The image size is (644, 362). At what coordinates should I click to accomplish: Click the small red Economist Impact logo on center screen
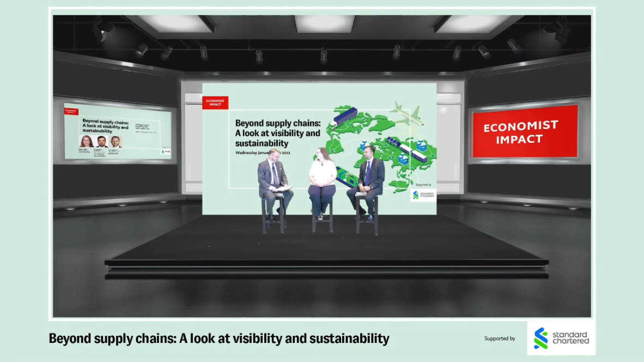[215, 102]
